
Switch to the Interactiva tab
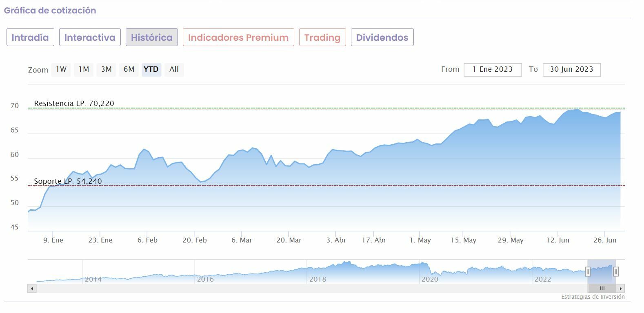[x=90, y=37]
